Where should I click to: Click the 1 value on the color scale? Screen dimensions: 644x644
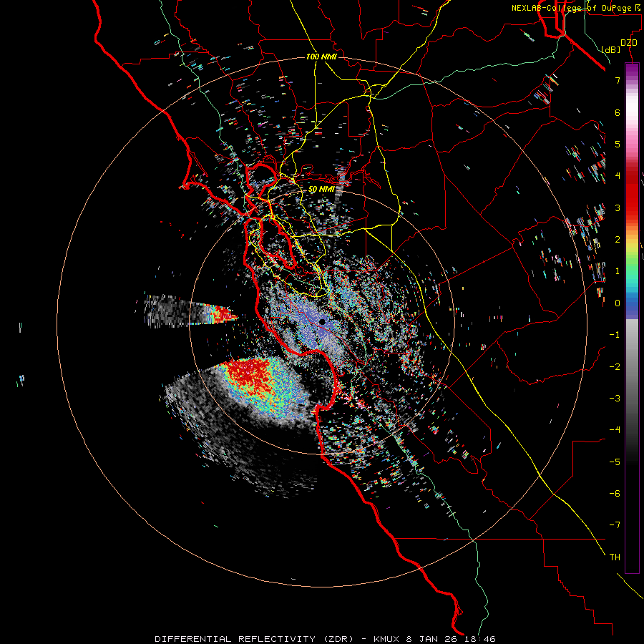618,271
